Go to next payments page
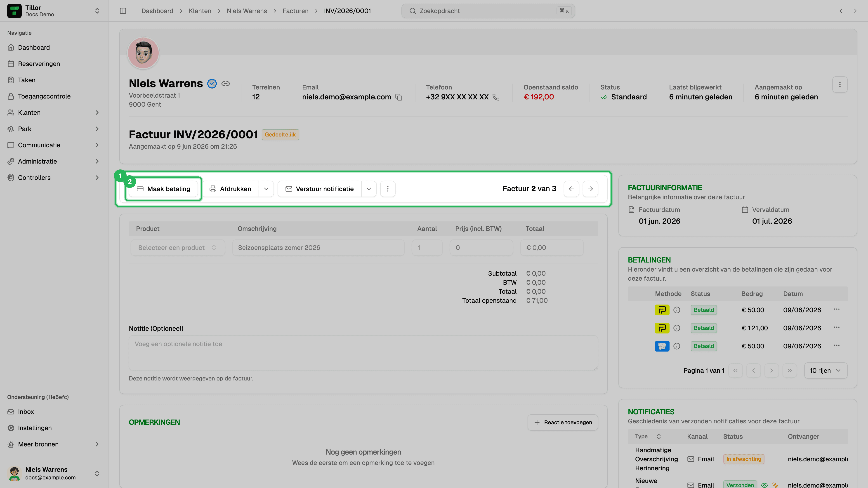 (772, 371)
